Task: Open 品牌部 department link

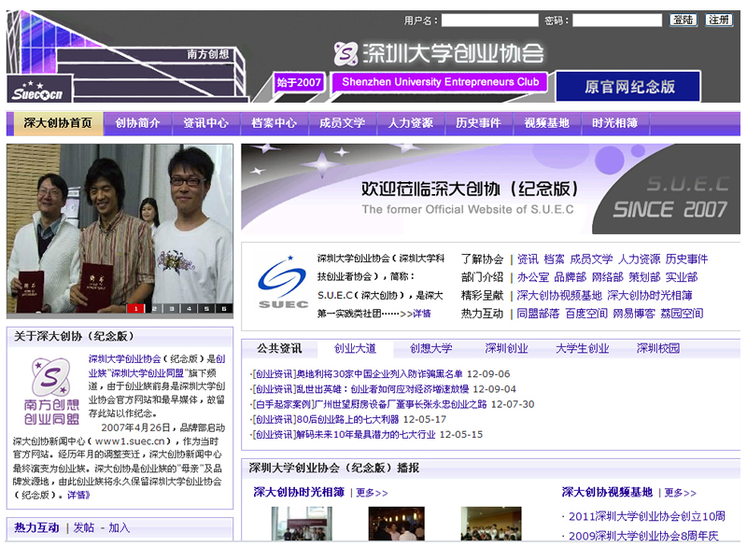Action: tap(571, 277)
